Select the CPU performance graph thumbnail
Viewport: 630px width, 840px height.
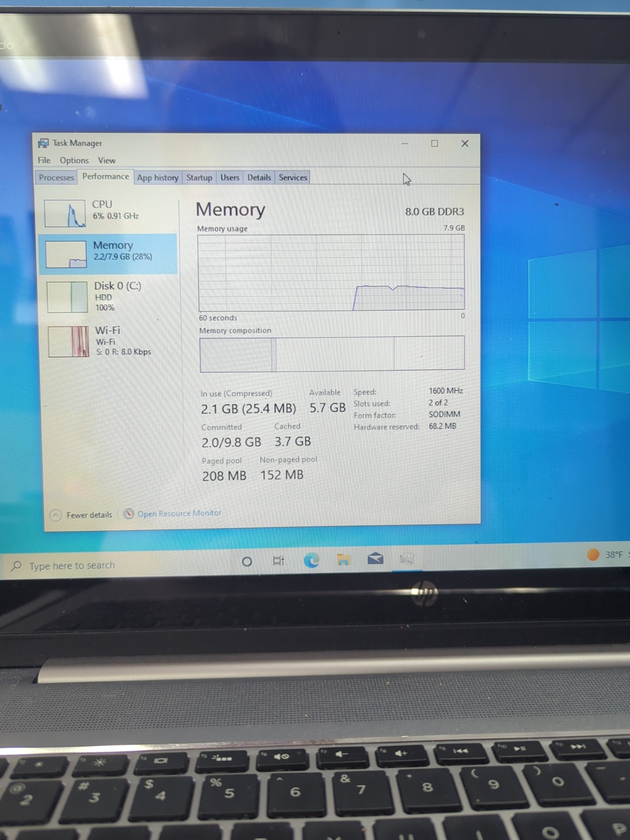[65, 213]
